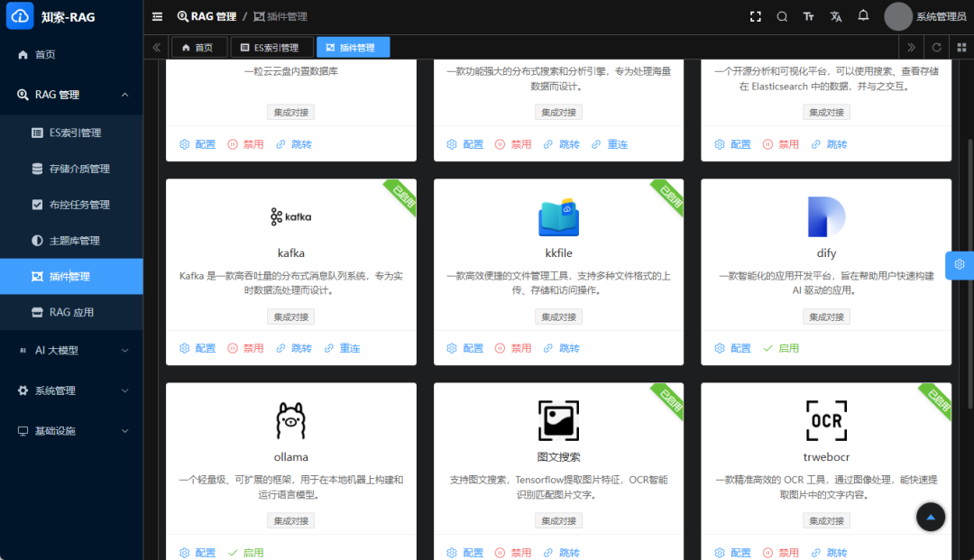This screenshot has width=974, height=560.
Task: Enable the dify plugin
Action: coord(781,348)
